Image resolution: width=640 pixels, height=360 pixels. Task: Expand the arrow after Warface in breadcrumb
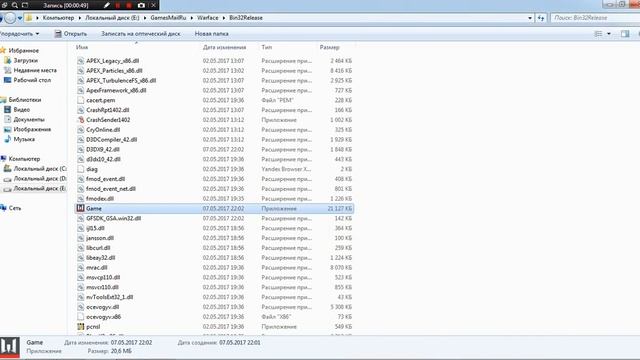(x=224, y=18)
